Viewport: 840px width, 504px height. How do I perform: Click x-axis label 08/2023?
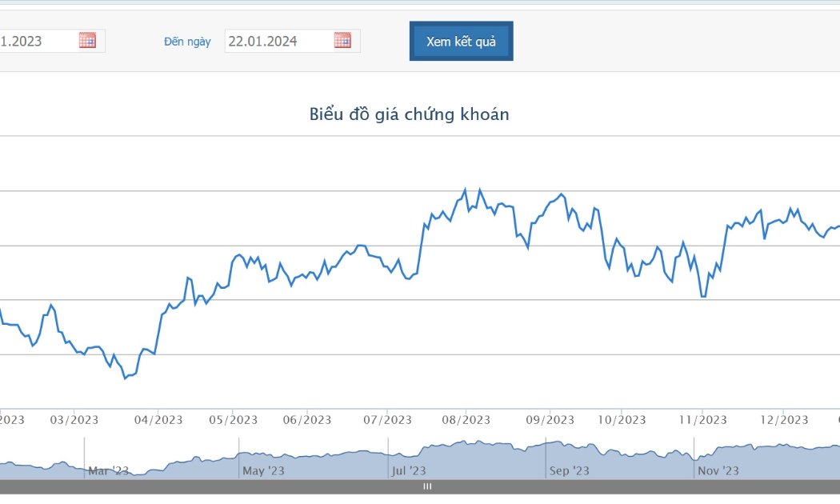point(466,420)
